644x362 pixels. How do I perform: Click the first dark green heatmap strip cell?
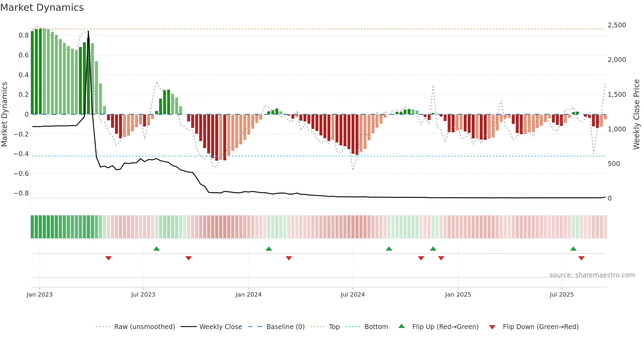click(x=32, y=227)
